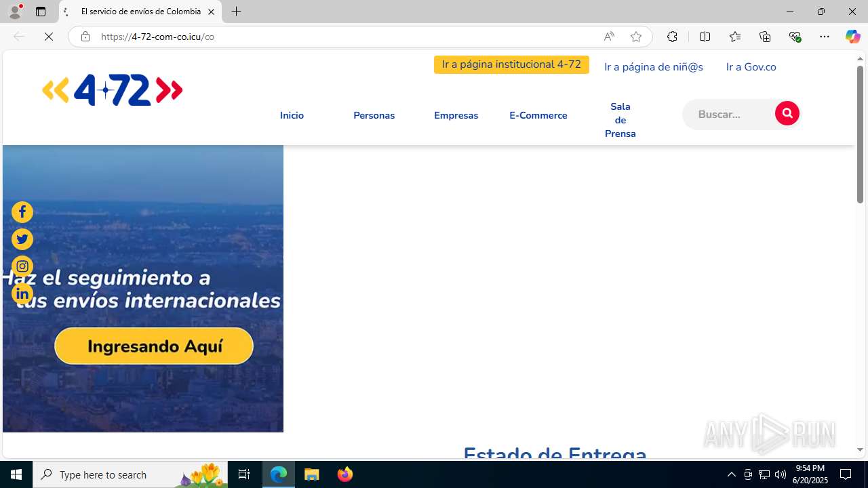Open File Explorer from the taskbar

312,474
